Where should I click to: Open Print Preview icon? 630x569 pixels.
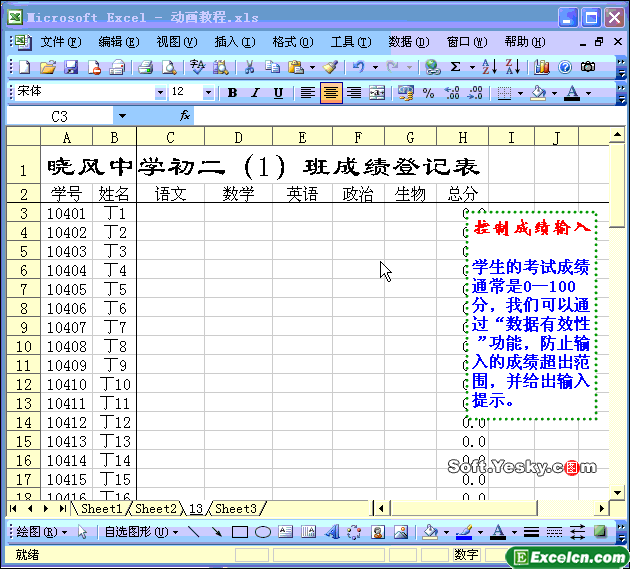pos(169,67)
